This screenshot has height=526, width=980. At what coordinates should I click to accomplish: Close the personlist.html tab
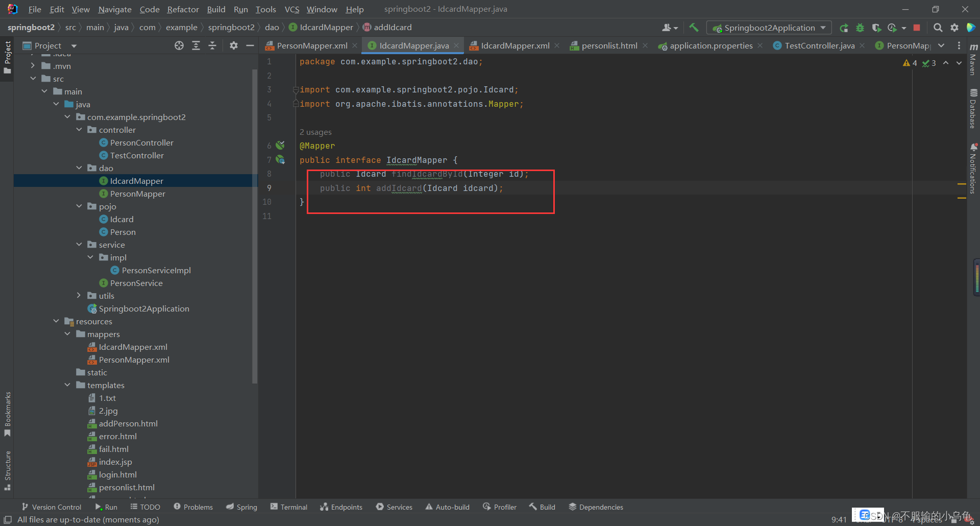645,45
